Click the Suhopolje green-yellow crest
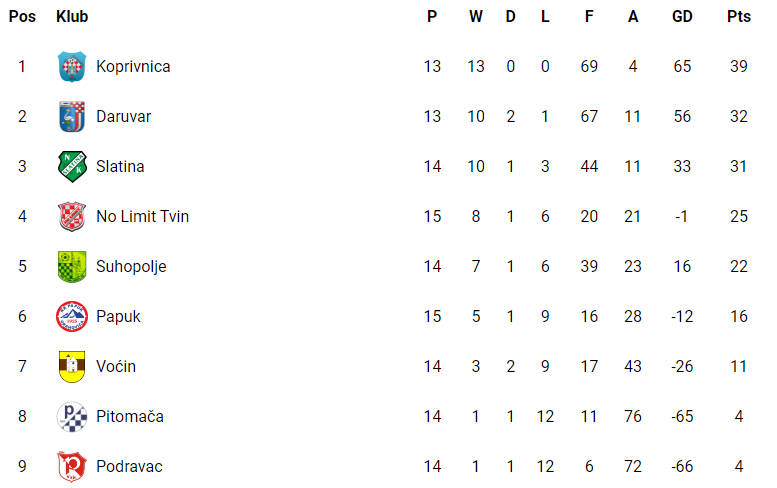The height and width of the screenshot is (488, 777). click(72, 267)
